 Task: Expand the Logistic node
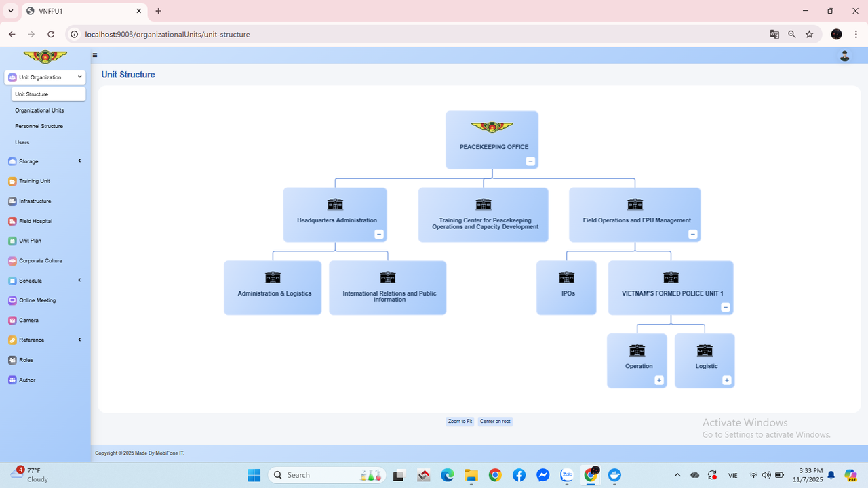click(726, 380)
